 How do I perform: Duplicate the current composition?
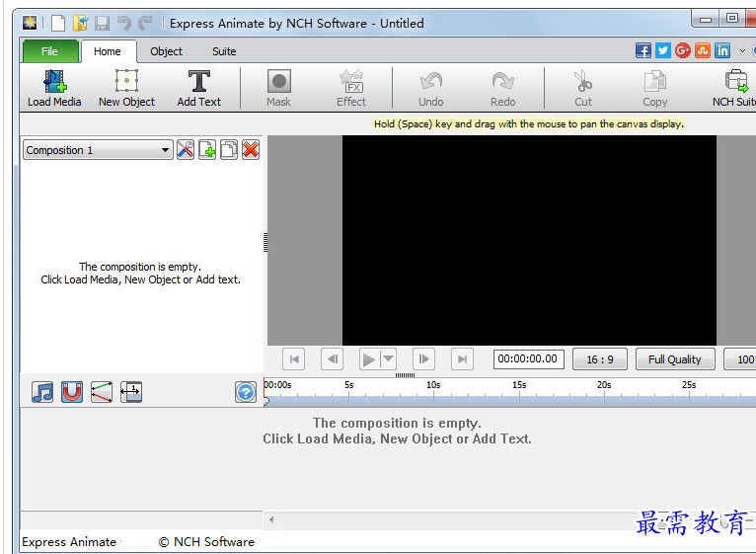pos(229,150)
